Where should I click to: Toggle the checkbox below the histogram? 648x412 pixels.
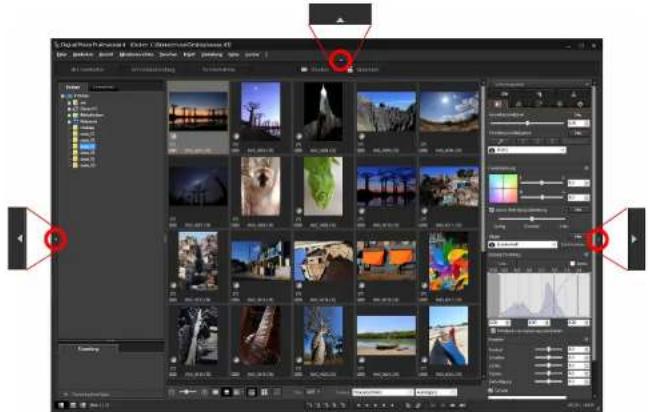493,331
